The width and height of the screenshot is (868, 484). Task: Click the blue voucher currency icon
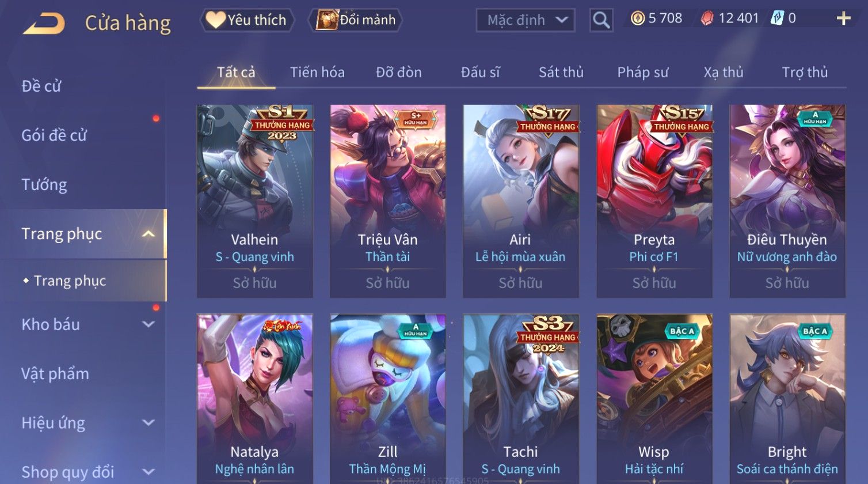point(777,18)
